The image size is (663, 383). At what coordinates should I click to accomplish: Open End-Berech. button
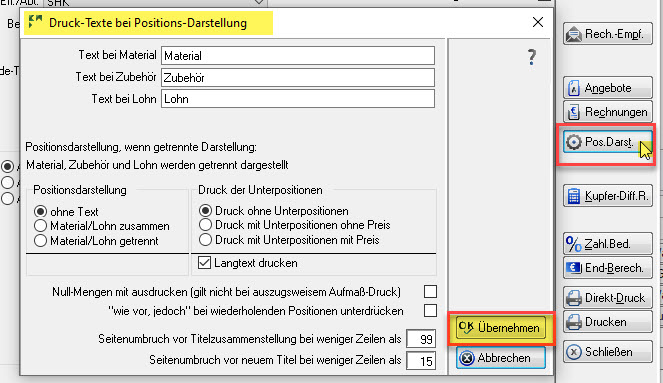pos(608,268)
